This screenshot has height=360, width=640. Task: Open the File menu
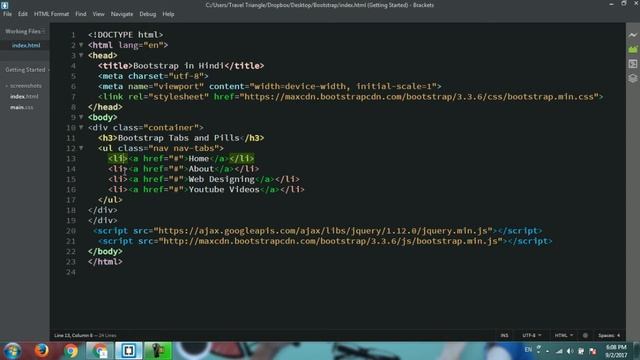coord(7,14)
